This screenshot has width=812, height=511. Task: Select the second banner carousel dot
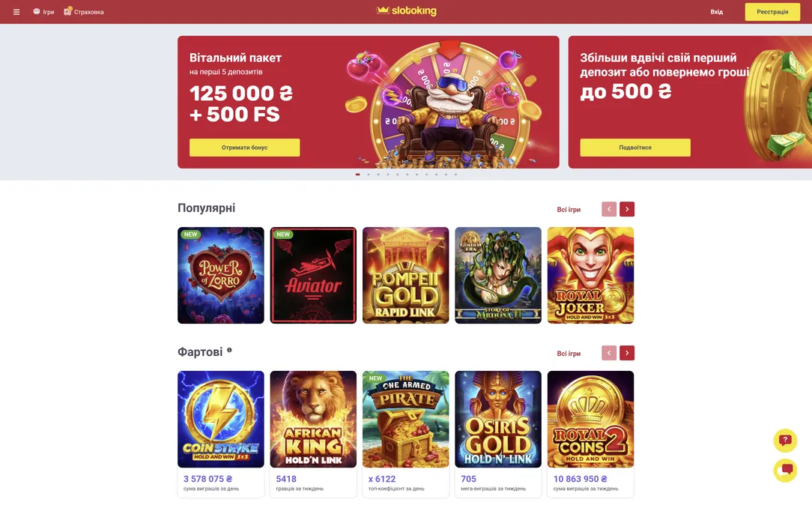coord(368,175)
